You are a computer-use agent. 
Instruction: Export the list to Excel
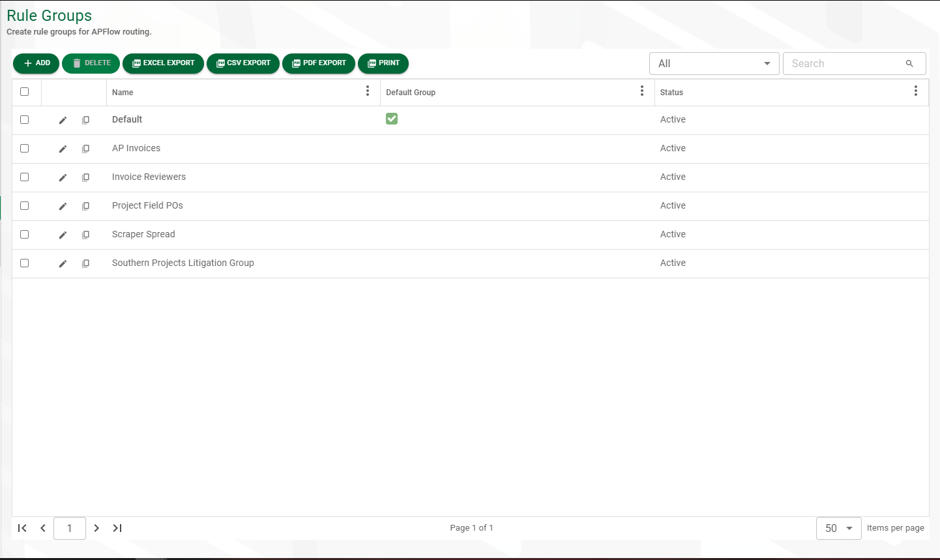[163, 63]
